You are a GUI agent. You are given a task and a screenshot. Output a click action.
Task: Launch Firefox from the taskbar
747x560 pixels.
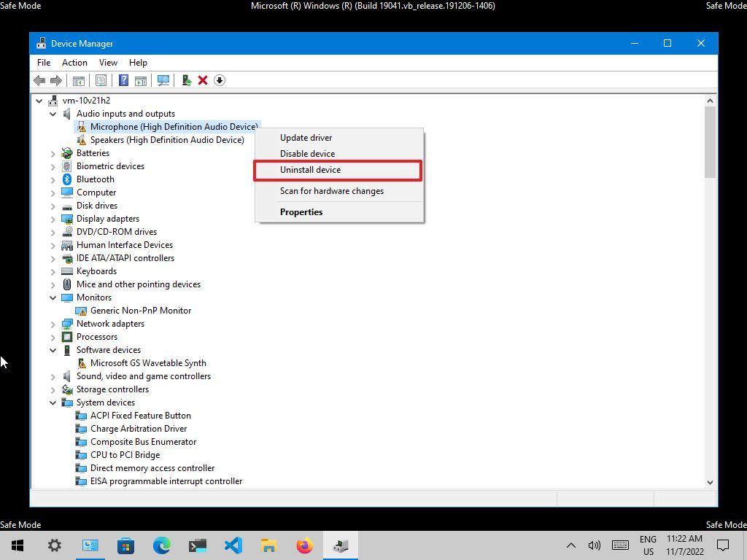[x=304, y=545]
